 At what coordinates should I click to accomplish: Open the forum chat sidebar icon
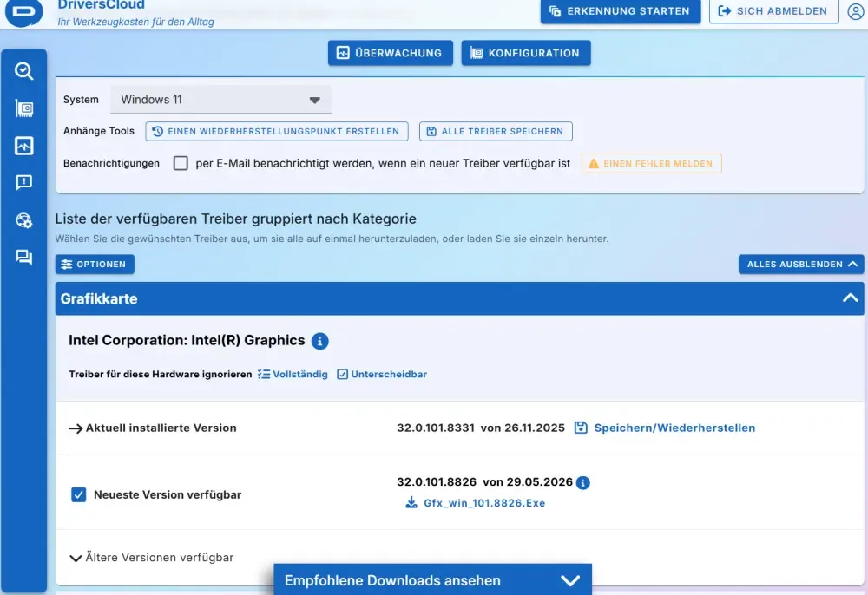tap(23, 257)
